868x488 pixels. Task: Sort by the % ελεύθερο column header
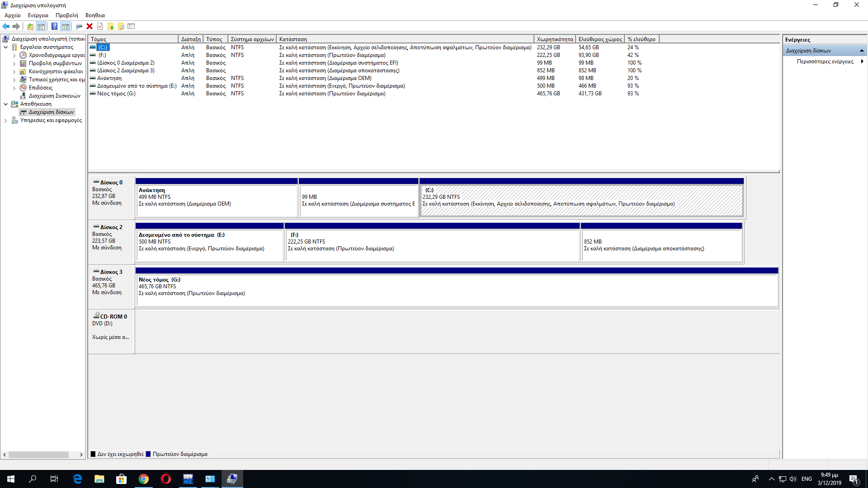tap(642, 39)
